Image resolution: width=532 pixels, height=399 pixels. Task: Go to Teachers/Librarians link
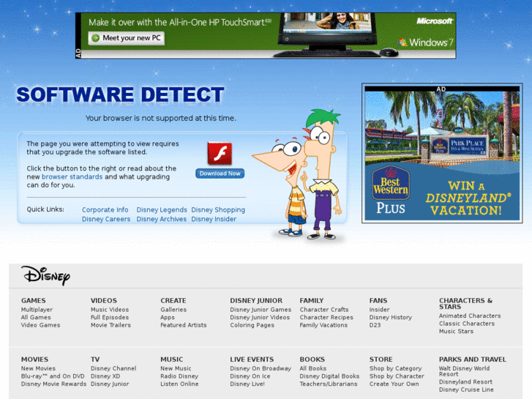coord(329,384)
